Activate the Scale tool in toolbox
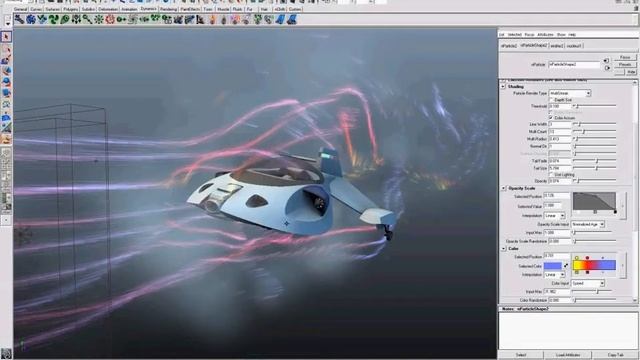Image resolution: width=640 pixels, height=360 pixels. click(6, 93)
